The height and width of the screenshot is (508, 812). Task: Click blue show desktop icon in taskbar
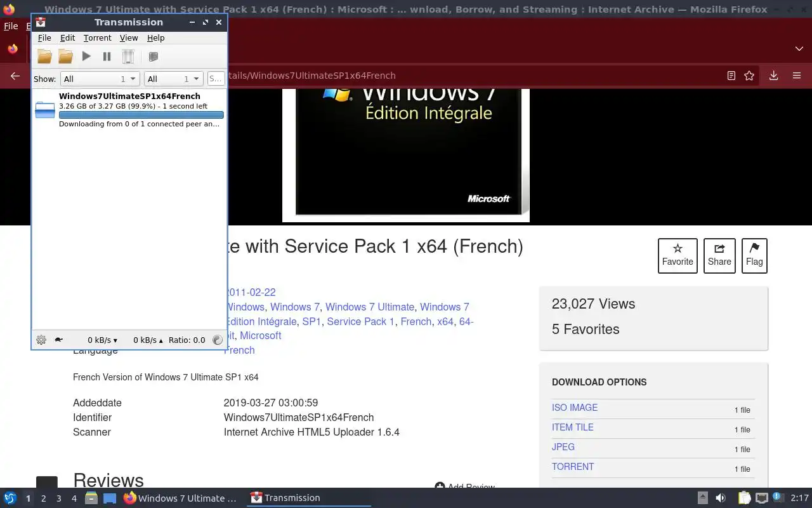pyautogui.click(x=110, y=498)
